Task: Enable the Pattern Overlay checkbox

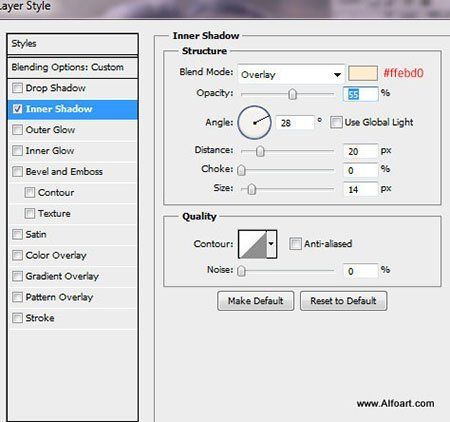Action: (x=17, y=297)
